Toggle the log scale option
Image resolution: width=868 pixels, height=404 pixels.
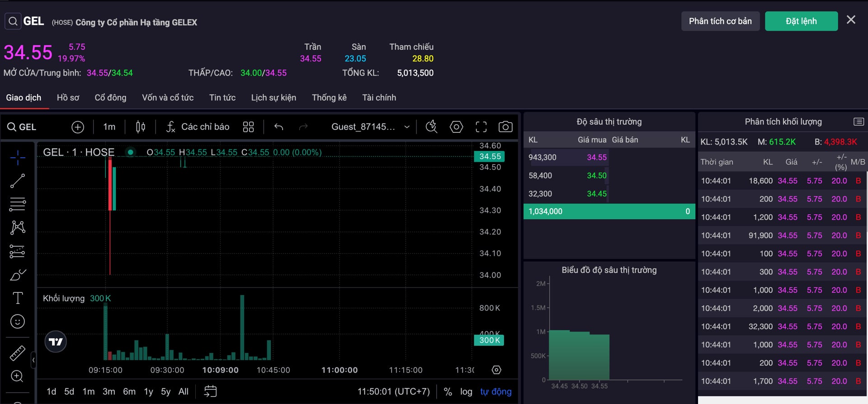[x=466, y=391]
